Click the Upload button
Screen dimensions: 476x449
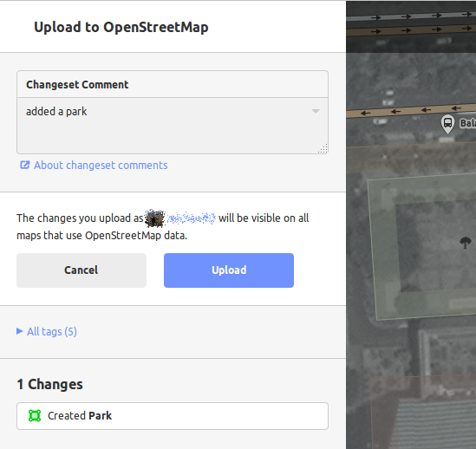click(229, 270)
